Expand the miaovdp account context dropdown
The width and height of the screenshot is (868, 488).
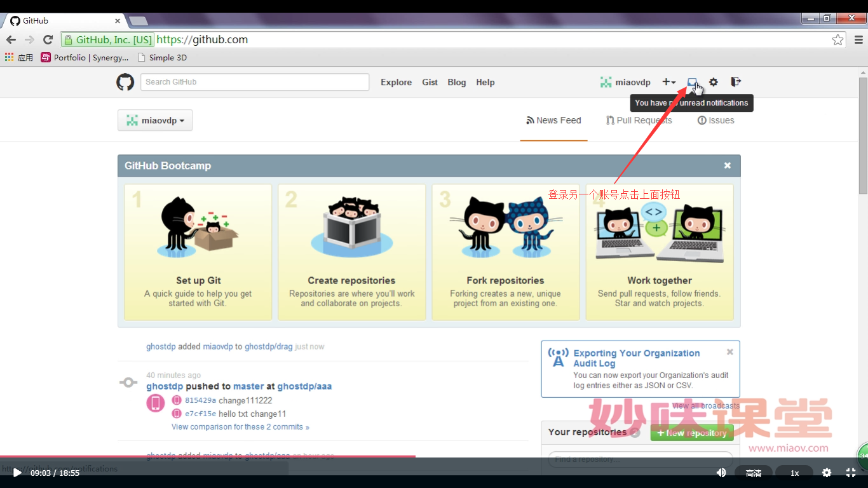pos(155,120)
